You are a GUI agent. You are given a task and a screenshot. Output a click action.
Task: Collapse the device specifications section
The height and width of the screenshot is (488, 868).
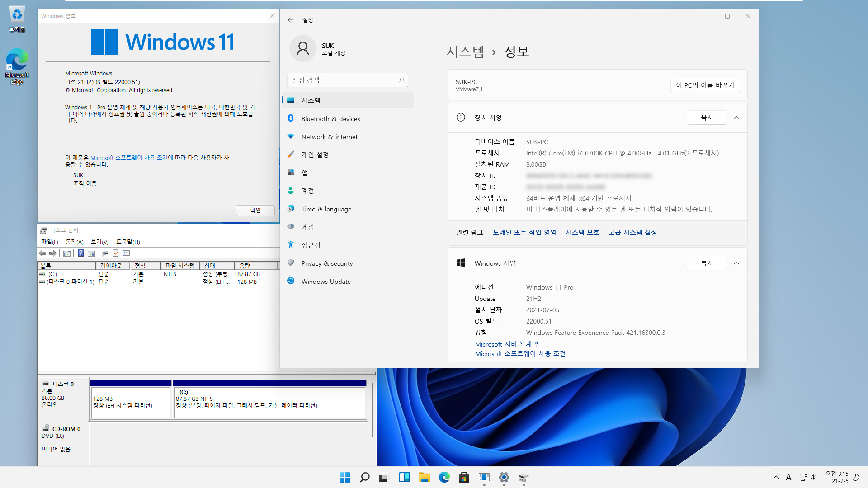click(736, 117)
